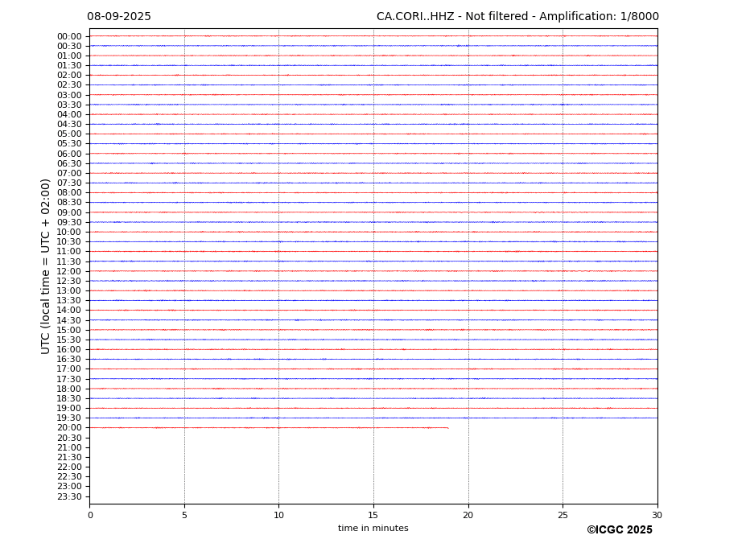Select the 03:00 time row label
This screenshot has width=746, height=560.
(69, 95)
